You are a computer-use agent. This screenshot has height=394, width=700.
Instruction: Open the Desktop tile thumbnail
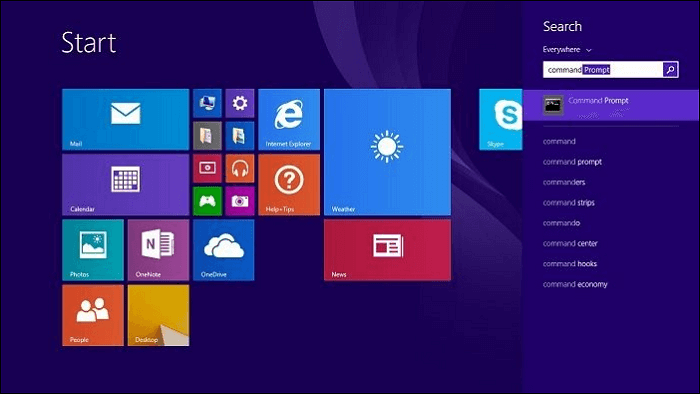tap(158, 315)
